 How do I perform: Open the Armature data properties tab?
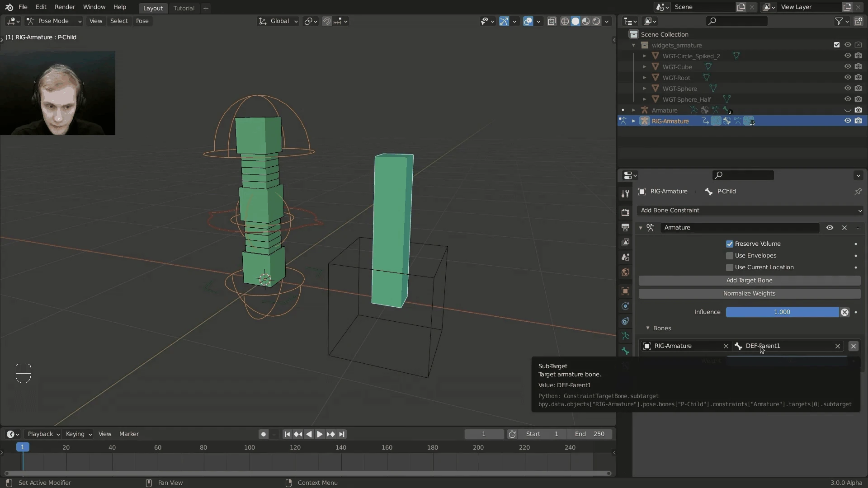tap(625, 336)
